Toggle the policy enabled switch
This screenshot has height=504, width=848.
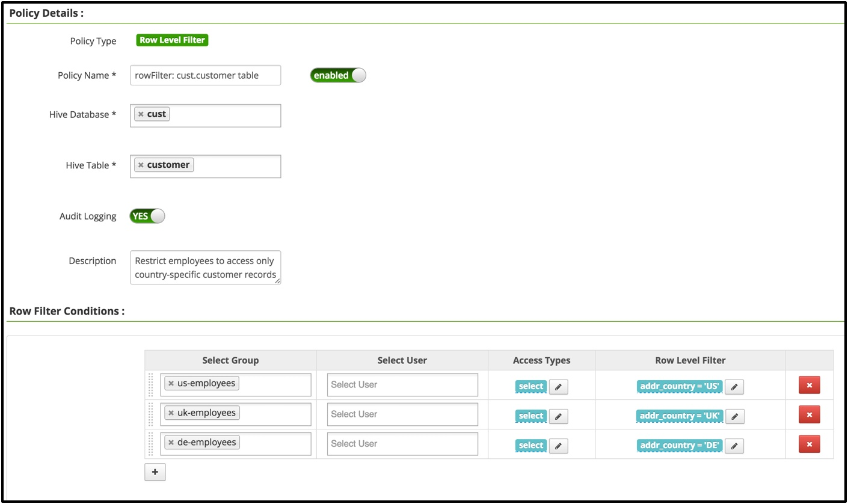[x=338, y=75]
